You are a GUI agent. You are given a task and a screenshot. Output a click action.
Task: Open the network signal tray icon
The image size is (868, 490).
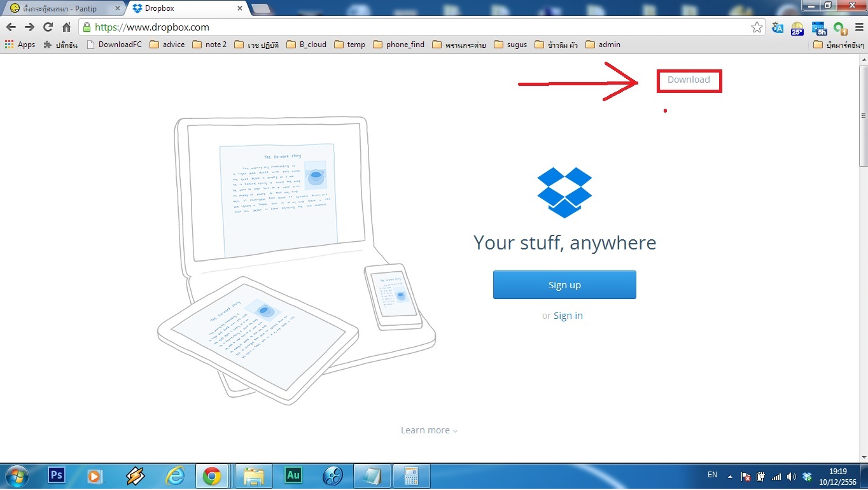[776, 476]
